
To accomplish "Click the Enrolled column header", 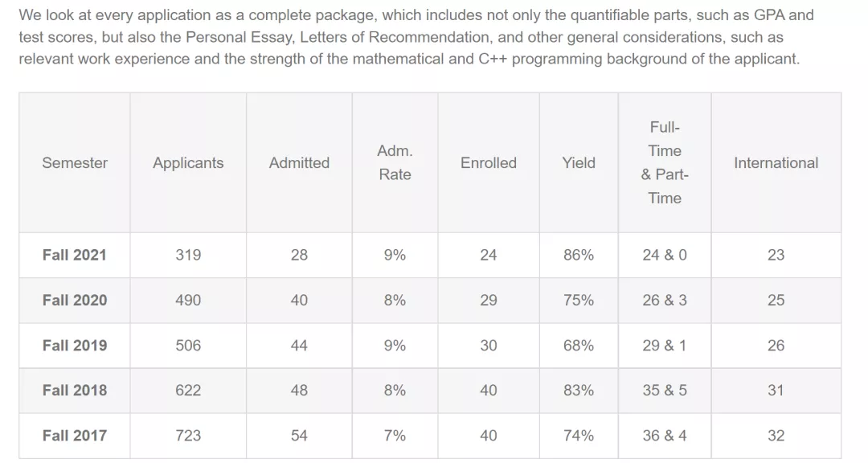I will pos(488,162).
